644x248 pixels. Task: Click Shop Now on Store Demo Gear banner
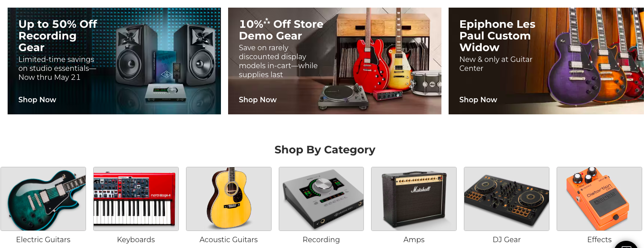pyautogui.click(x=258, y=100)
